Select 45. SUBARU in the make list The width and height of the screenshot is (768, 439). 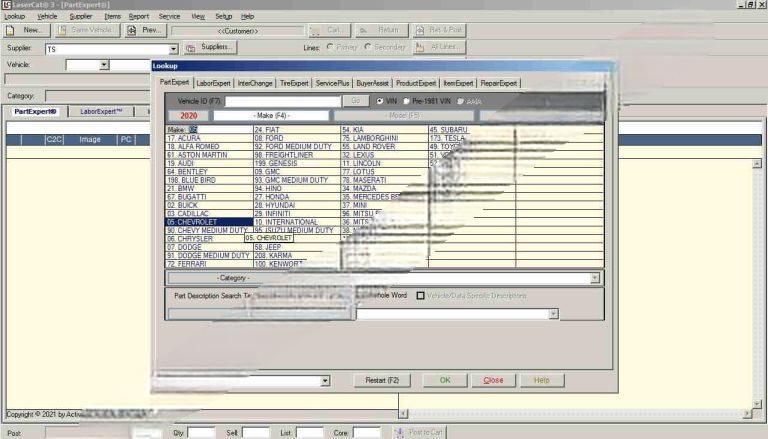click(x=472, y=130)
